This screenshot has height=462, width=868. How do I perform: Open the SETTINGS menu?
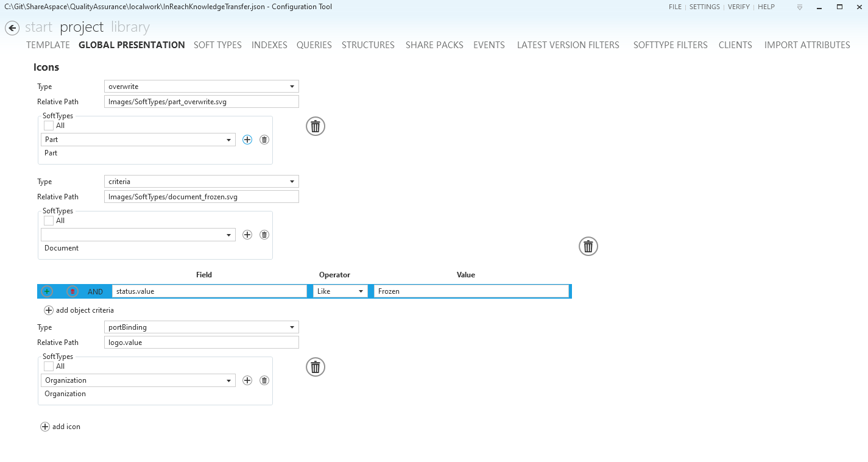[704, 7]
